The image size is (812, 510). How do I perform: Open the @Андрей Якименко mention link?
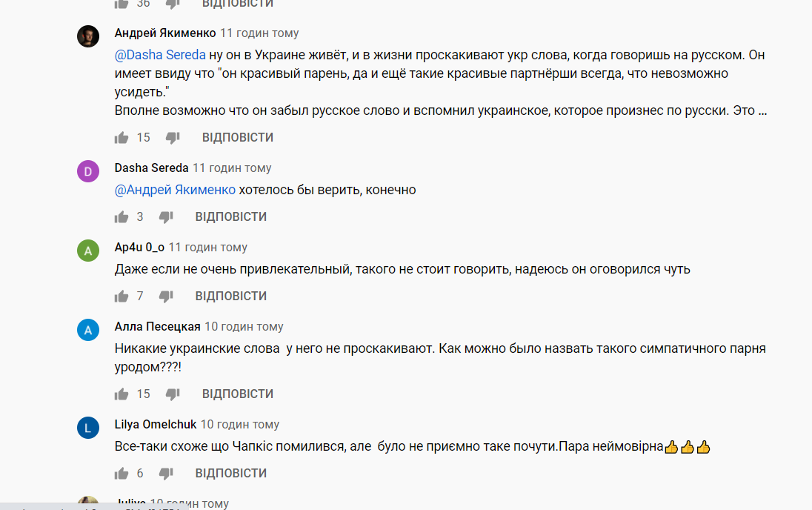pyautogui.click(x=174, y=190)
